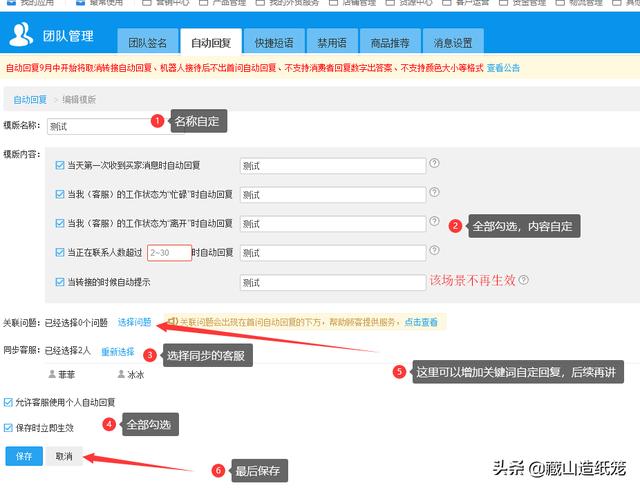Click the 取消 button
This screenshot has height=490, width=640.
point(64,456)
